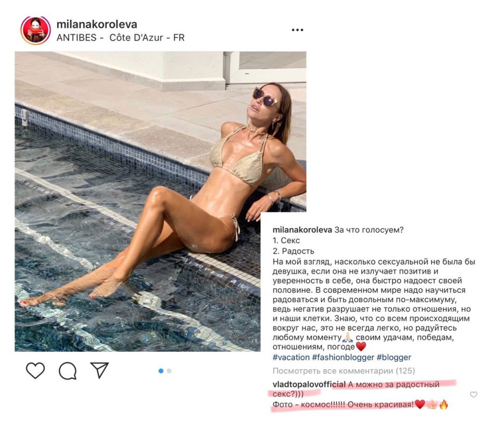Share post via paper plane icon
The image size is (504, 434).
pyautogui.click(x=99, y=370)
